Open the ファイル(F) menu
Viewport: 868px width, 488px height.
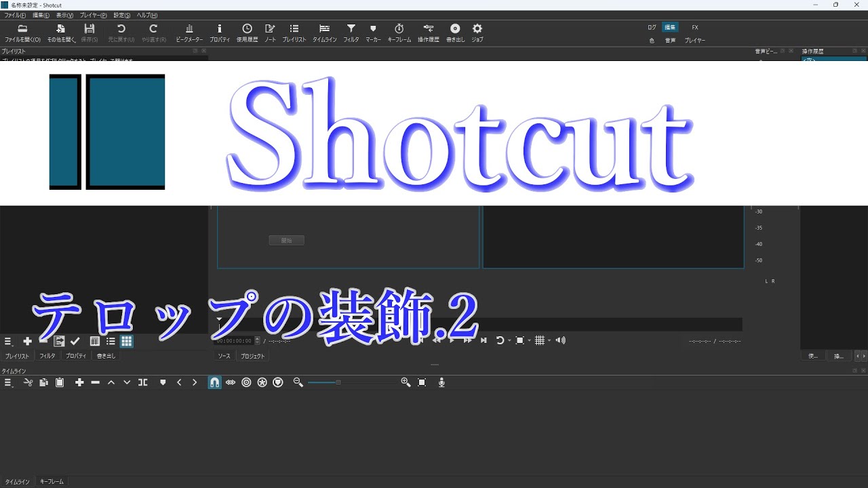[15, 15]
